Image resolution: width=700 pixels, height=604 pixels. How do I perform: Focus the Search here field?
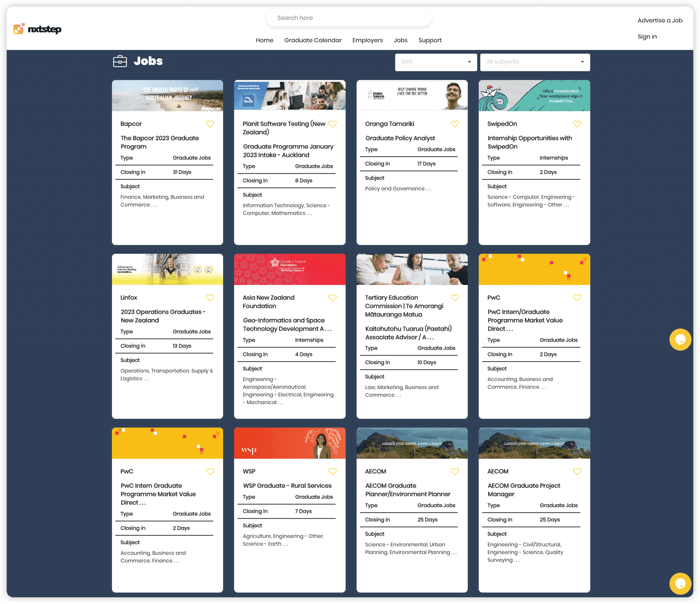tap(349, 18)
